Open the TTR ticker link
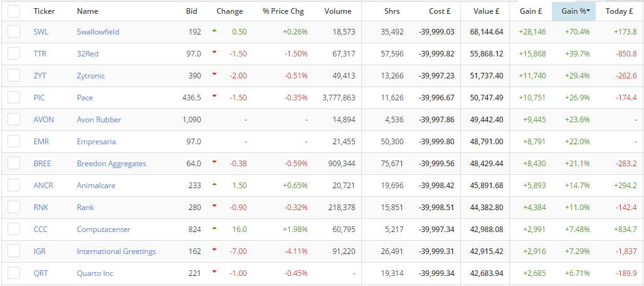Viewport: 644px width, 286px height. click(40, 54)
